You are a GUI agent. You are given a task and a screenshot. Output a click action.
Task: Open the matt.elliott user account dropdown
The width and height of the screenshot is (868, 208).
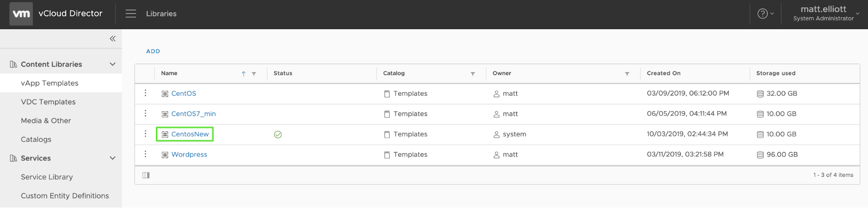(826, 13)
